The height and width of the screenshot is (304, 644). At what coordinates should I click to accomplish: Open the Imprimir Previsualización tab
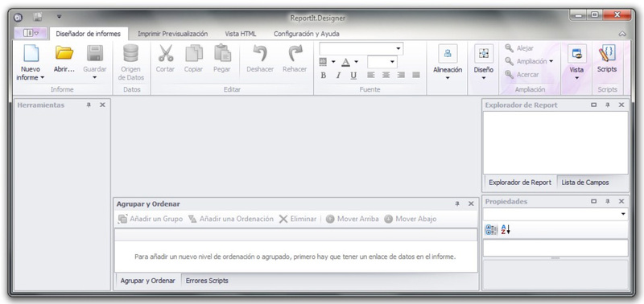tap(172, 34)
